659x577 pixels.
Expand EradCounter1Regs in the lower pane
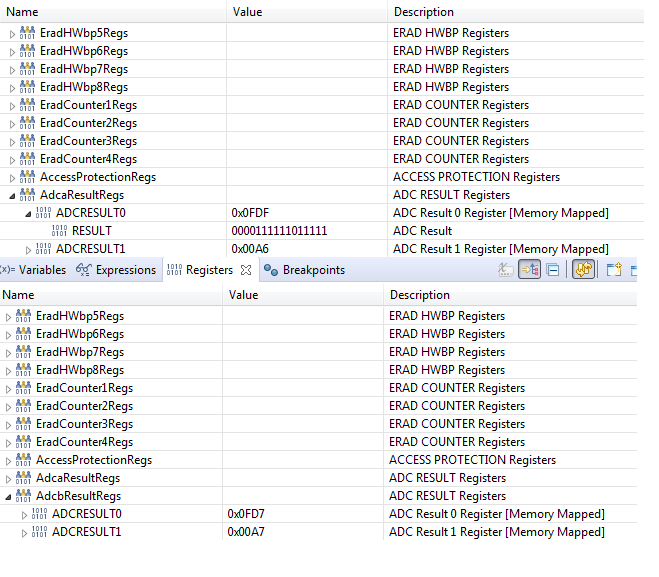coord(8,389)
